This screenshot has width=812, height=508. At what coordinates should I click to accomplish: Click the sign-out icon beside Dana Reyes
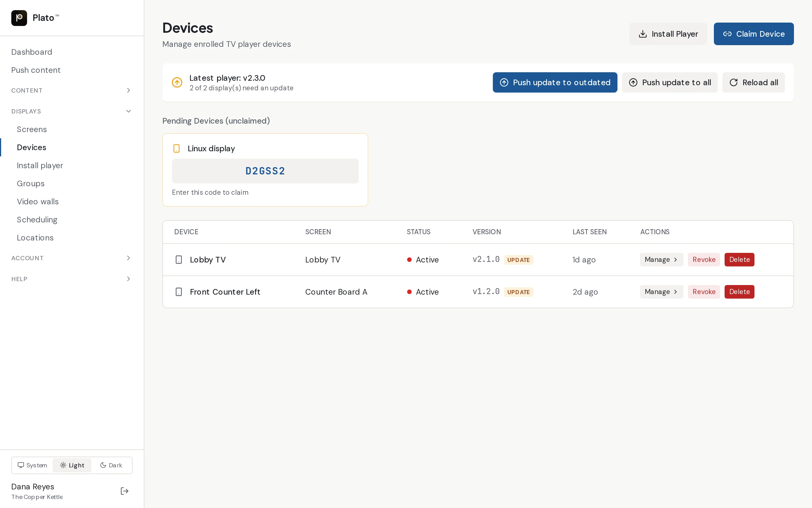pos(125,491)
